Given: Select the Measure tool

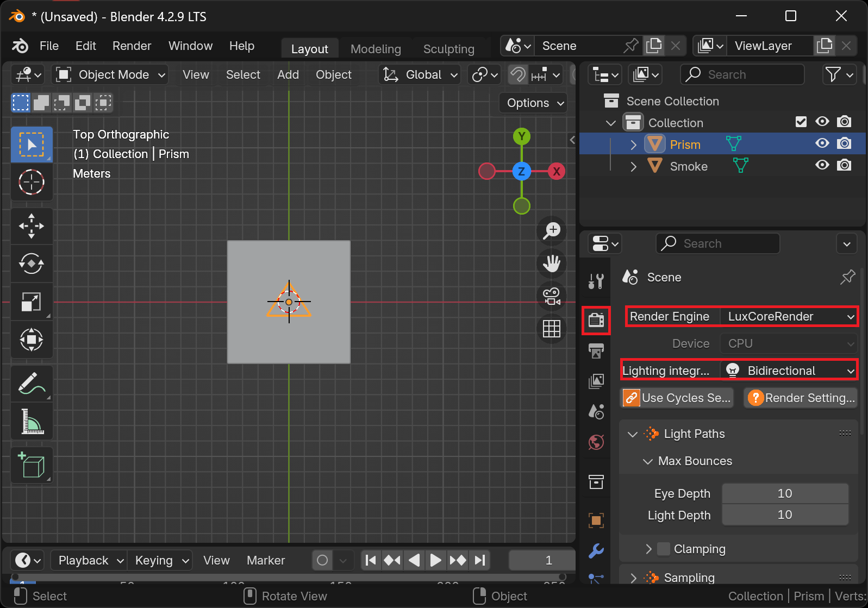Looking at the screenshot, I should pos(32,422).
